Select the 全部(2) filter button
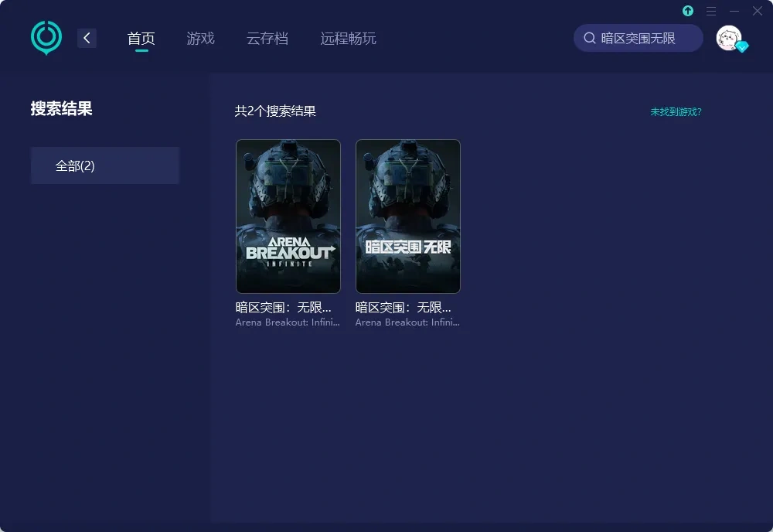Image resolution: width=773 pixels, height=532 pixels. [104, 165]
